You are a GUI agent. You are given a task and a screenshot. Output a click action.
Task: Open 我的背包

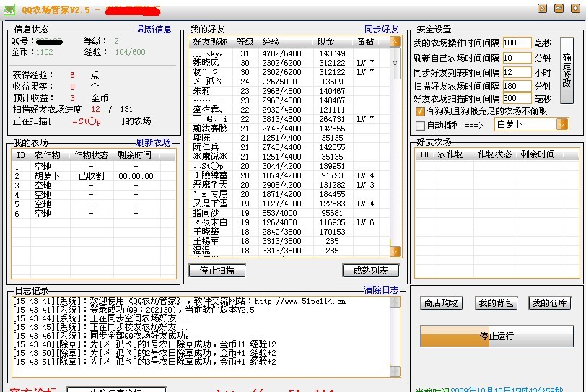click(496, 302)
